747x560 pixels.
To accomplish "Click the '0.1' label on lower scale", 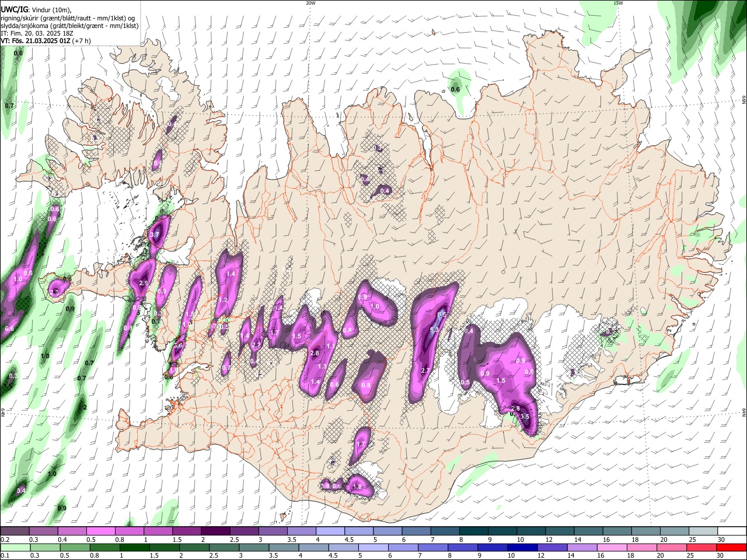I will point(5,556).
